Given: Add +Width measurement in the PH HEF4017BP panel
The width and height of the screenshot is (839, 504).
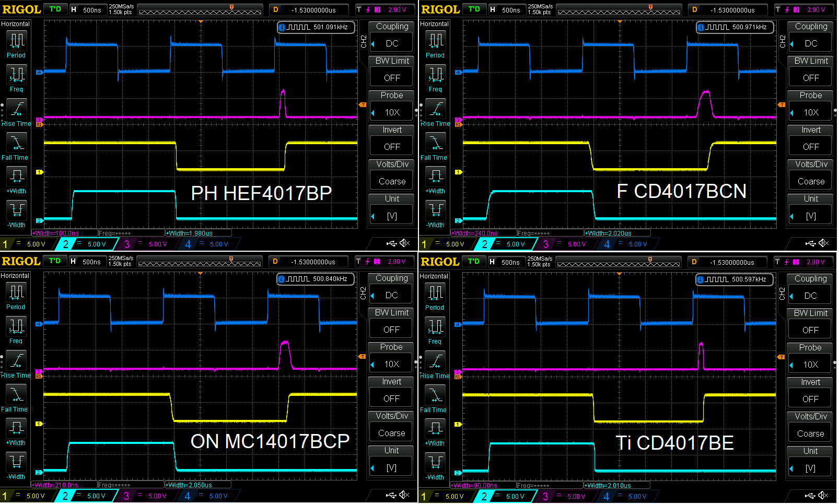Looking at the screenshot, I should point(17,181).
